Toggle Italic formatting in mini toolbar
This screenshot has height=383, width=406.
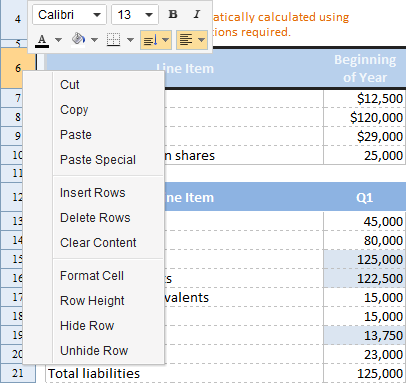(x=197, y=14)
